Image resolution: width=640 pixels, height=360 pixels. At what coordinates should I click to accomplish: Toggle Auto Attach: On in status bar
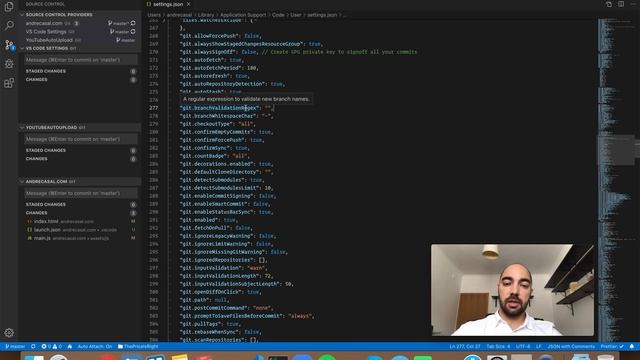coord(95,347)
